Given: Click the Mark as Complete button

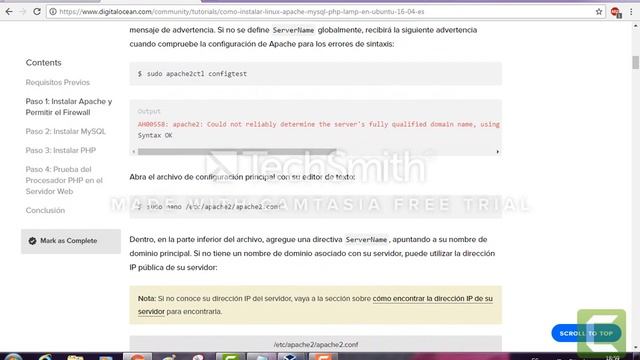Looking at the screenshot, I should pos(71,241).
